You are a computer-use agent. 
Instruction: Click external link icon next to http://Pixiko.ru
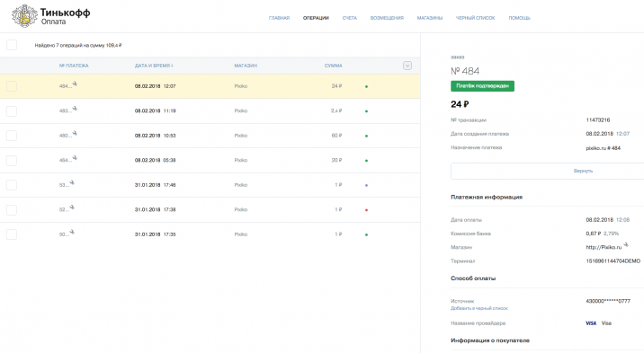(626, 244)
